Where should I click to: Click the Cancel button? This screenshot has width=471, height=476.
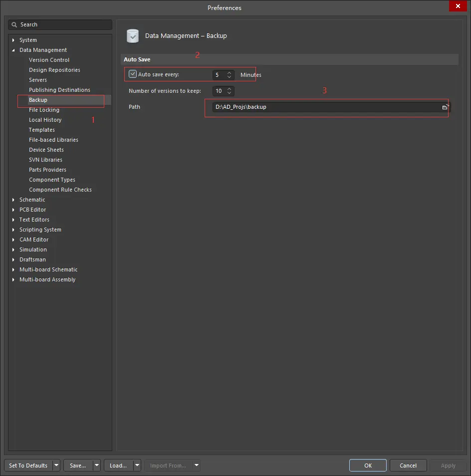[408, 466]
